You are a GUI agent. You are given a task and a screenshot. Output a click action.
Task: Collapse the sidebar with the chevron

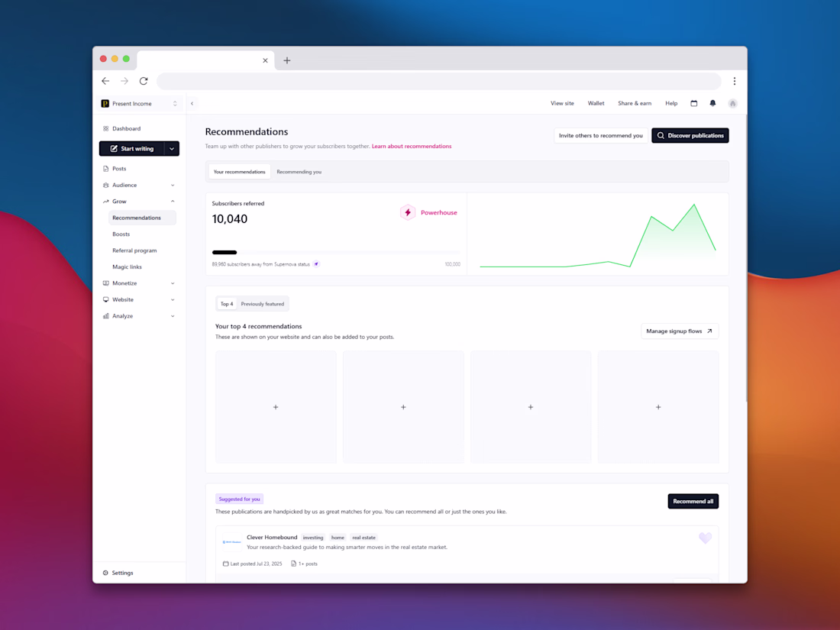tap(192, 103)
